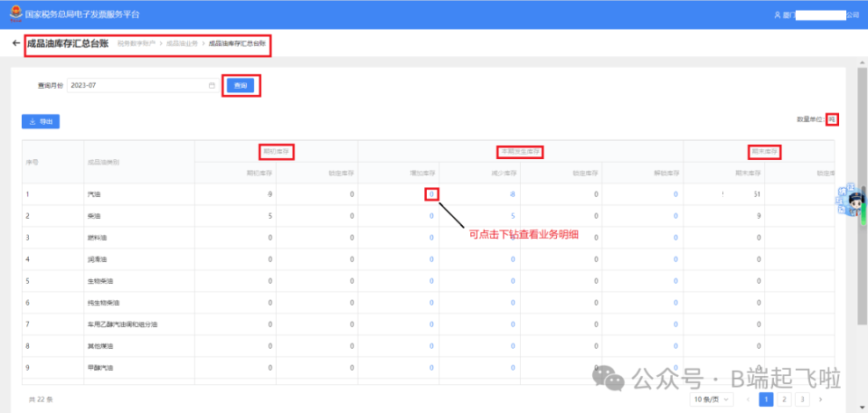The width and height of the screenshot is (868, 413).
Task: Click the next page arrow
Action: (x=820, y=399)
